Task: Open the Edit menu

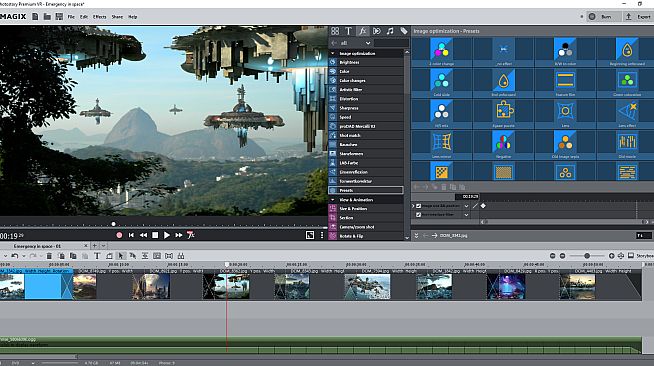Action: (84, 17)
